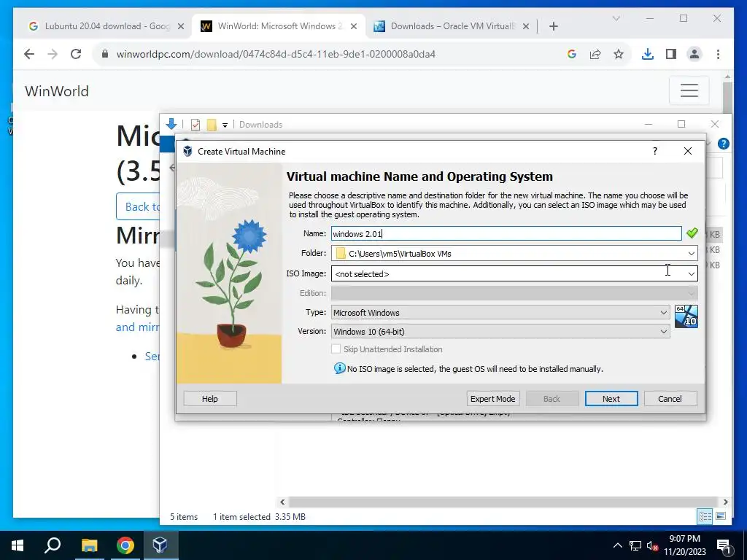
Task: Switch Downloads window to details view
Action: [x=705, y=516]
